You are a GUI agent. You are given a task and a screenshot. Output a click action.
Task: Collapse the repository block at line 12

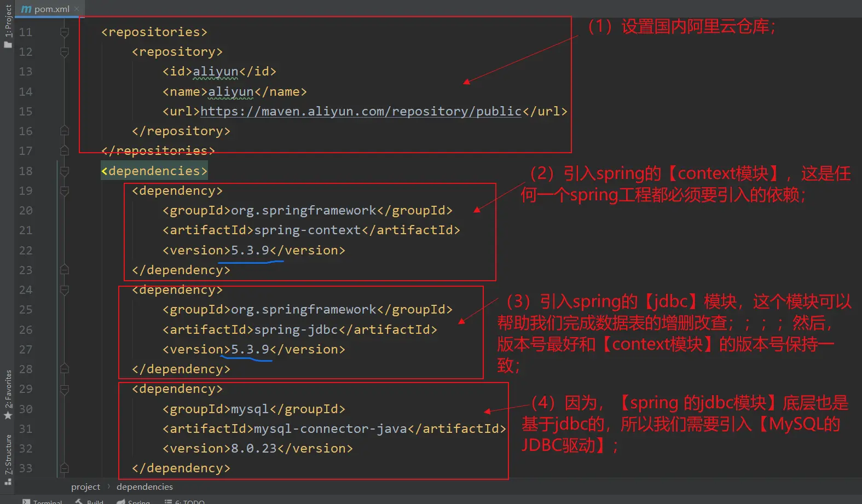64,52
